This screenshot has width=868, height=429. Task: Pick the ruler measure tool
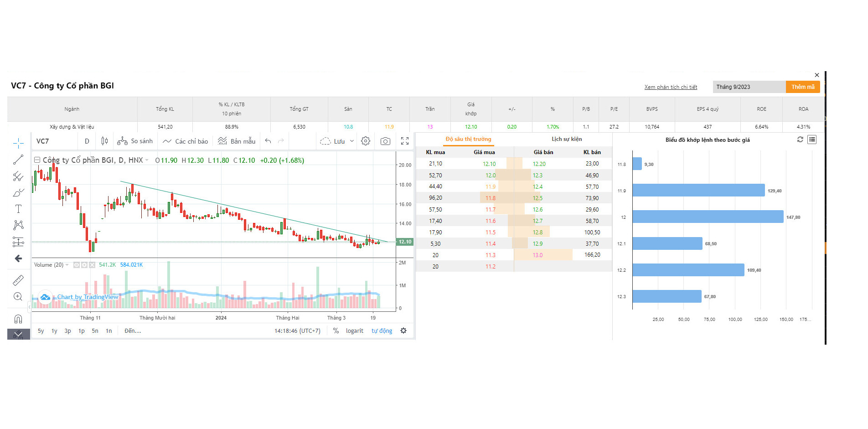pyautogui.click(x=18, y=280)
